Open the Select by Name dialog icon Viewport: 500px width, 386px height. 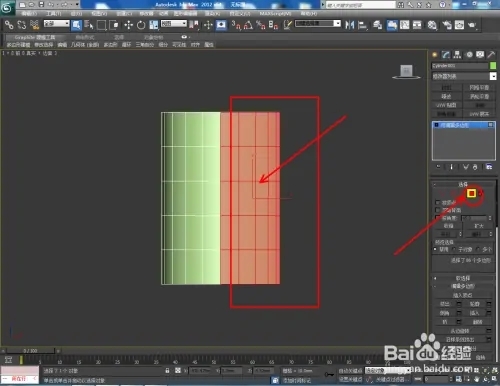89,25
